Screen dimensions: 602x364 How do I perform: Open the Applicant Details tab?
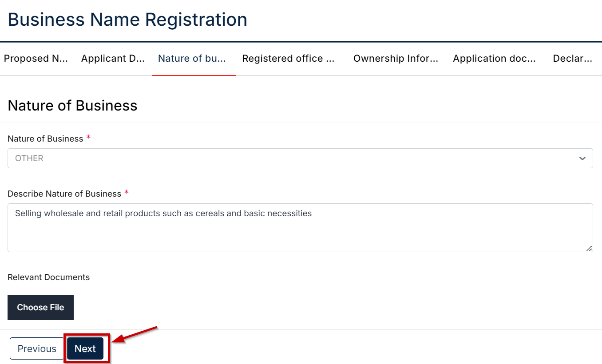point(113,59)
